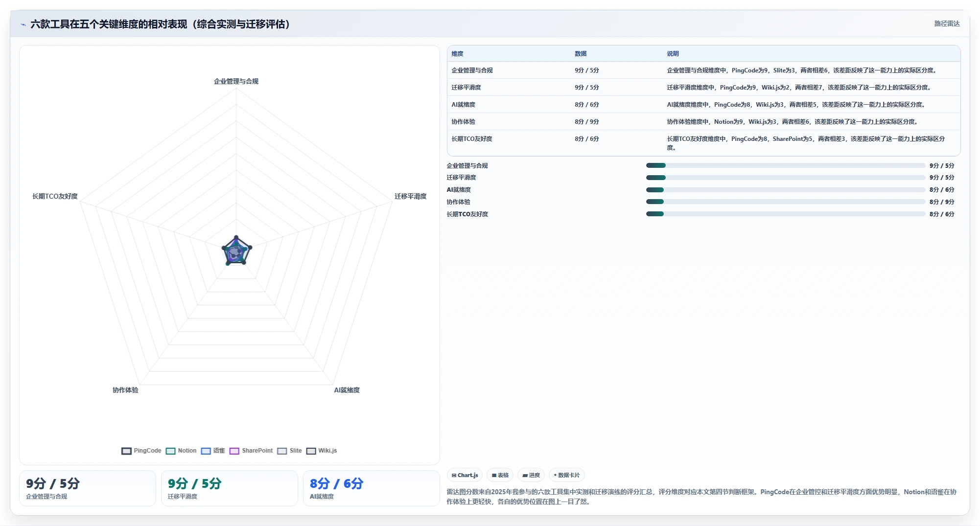
Task: Click the 说明 column header
Action: (x=673, y=54)
